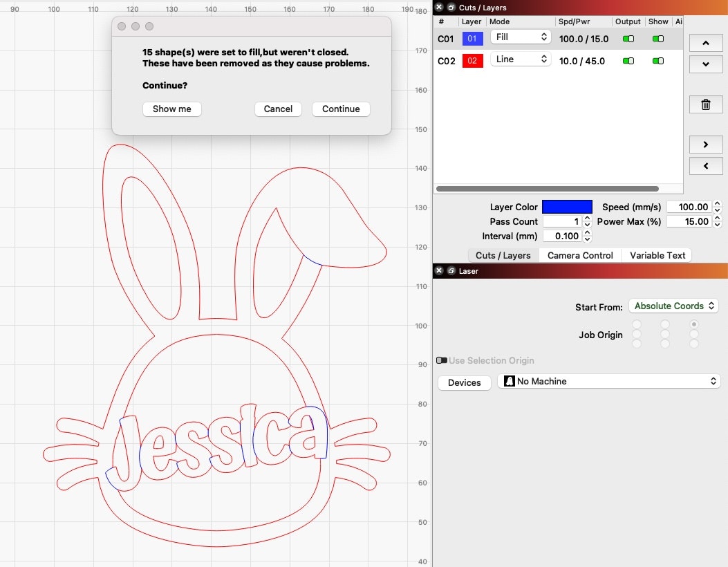Move layer up using the up arrow icon
Screen dimensions: 728x567
(705, 42)
